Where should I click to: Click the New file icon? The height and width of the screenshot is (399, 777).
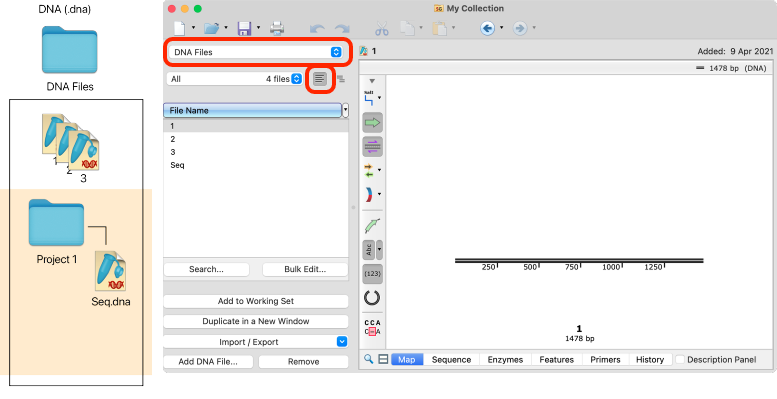(x=179, y=28)
